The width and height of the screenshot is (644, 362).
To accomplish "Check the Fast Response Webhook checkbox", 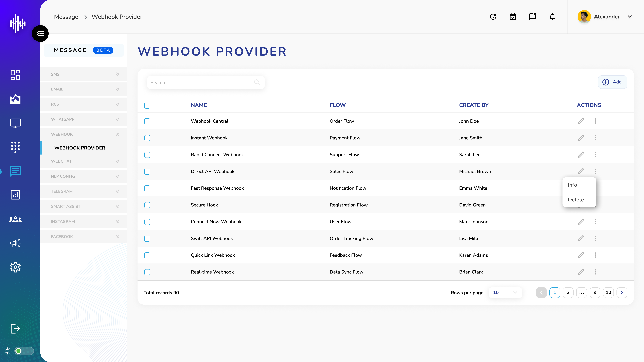I will [147, 188].
